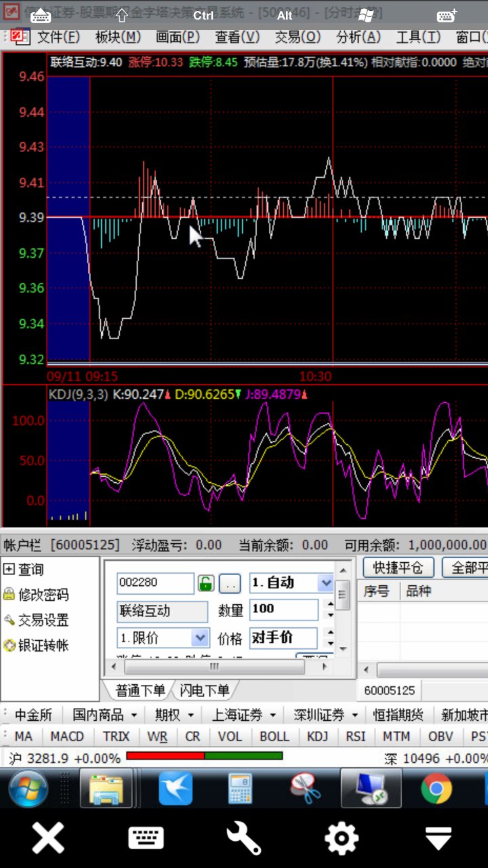
Task: Increase quantity with 数量 up stepper
Action: click(x=330, y=605)
